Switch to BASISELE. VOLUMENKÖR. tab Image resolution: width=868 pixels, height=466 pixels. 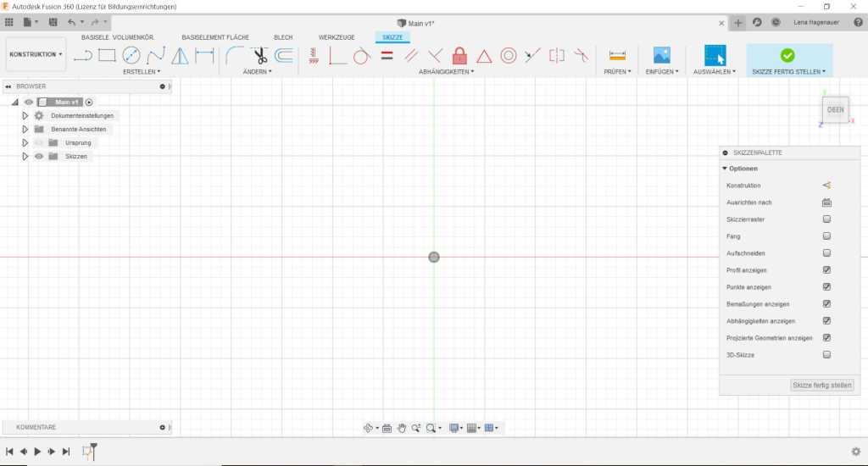pos(117,37)
